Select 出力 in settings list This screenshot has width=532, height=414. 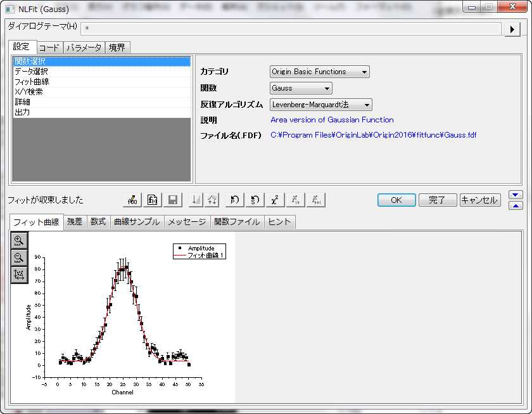102,112
